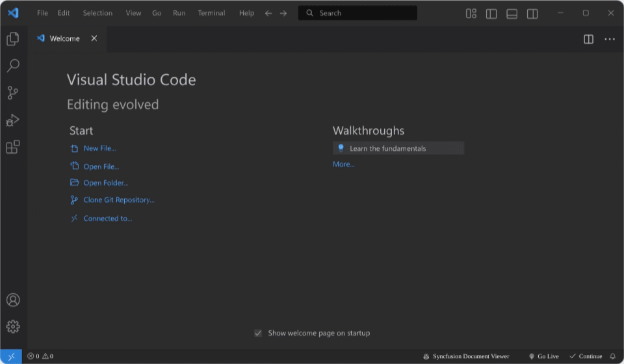Screen dimensions: 624x364
Task: Open Run and Debug view
Action: point(13,120)
